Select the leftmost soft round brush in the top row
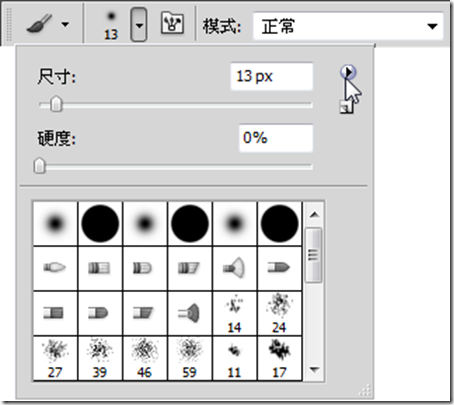Screen dimensions: 454x405 (x=55, y=223)
